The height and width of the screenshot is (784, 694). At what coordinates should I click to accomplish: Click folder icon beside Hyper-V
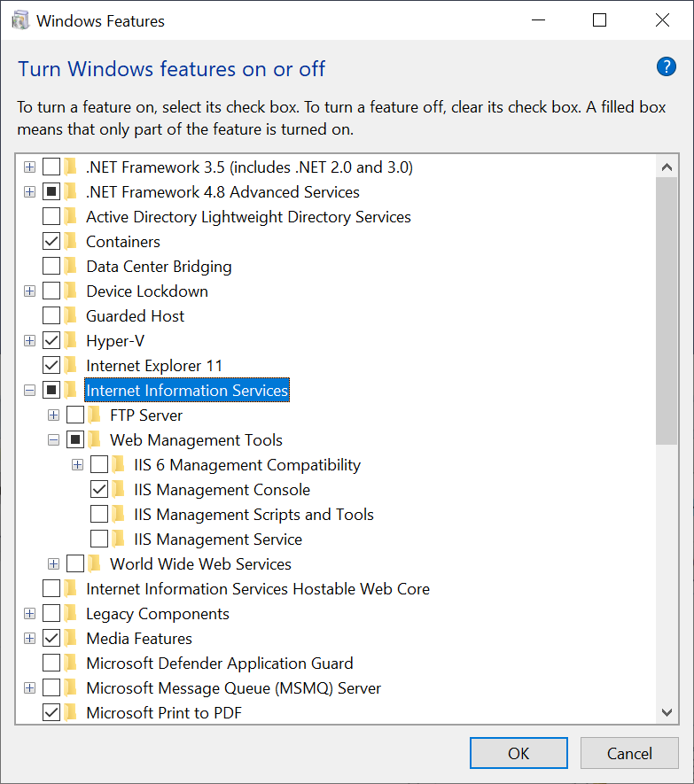(x=71, y=340)
